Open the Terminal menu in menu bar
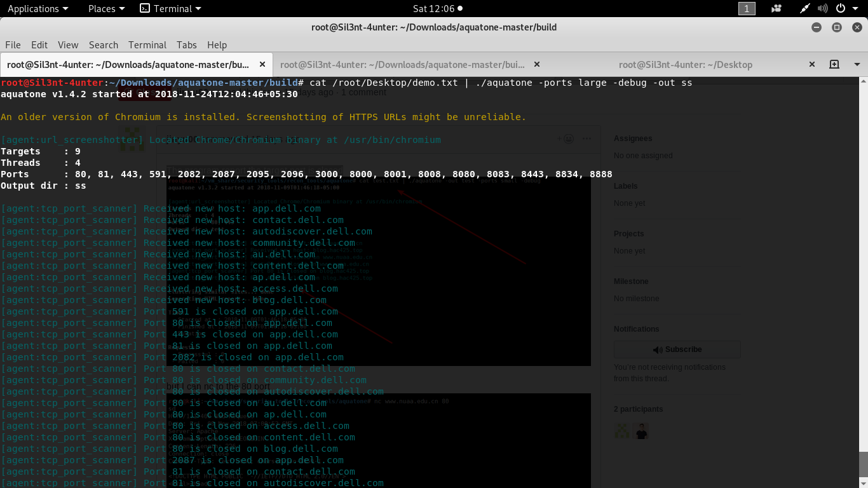Image resolution: width=868 pixels, height=488 pixels. click(147, 44)
